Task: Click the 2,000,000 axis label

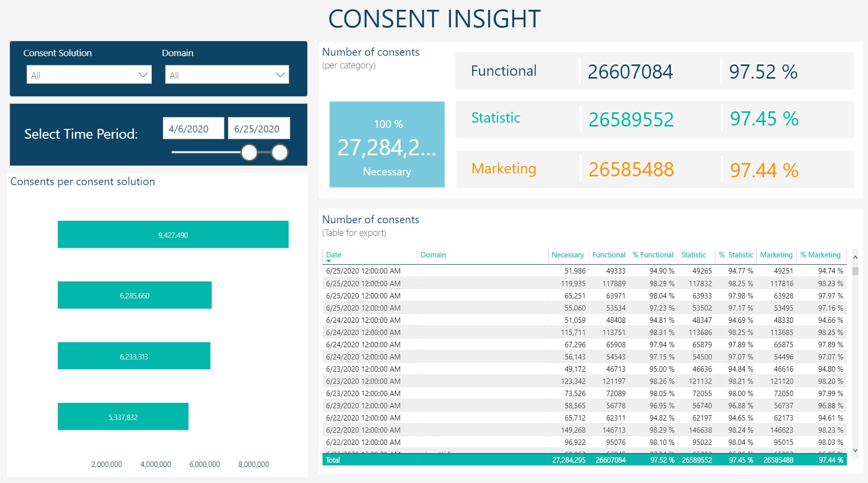Action: 107,464
